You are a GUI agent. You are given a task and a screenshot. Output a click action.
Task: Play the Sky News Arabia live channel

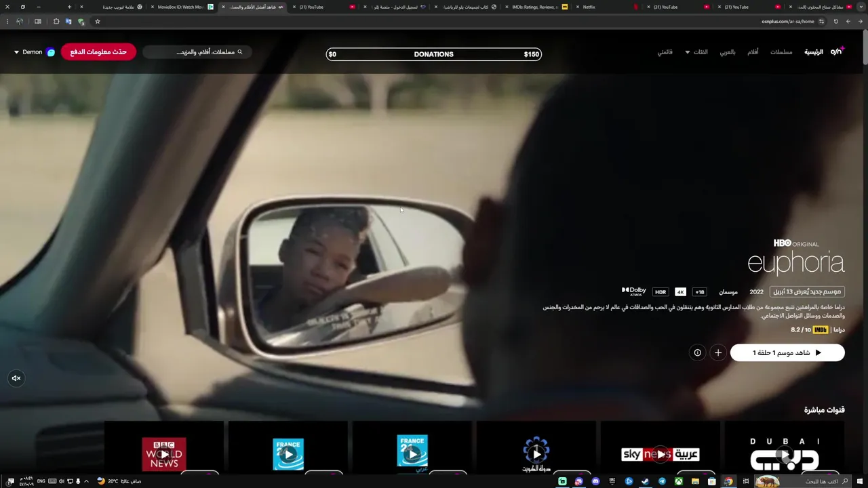pyautogui.click(x=660, y=453)
